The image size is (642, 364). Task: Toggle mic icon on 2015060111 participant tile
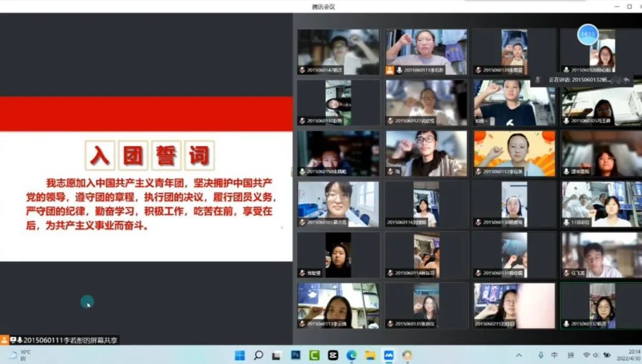399,70
